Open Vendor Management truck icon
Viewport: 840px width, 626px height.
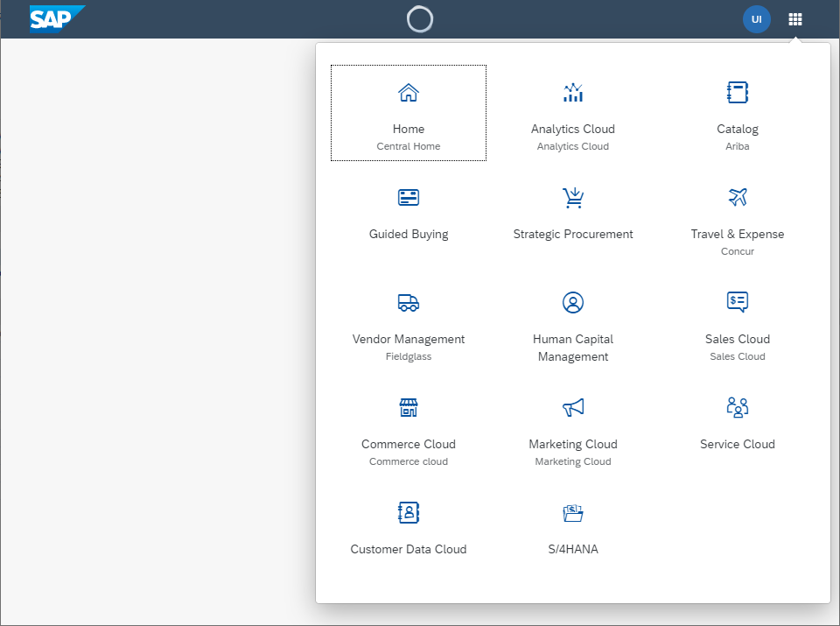[409, 303]
